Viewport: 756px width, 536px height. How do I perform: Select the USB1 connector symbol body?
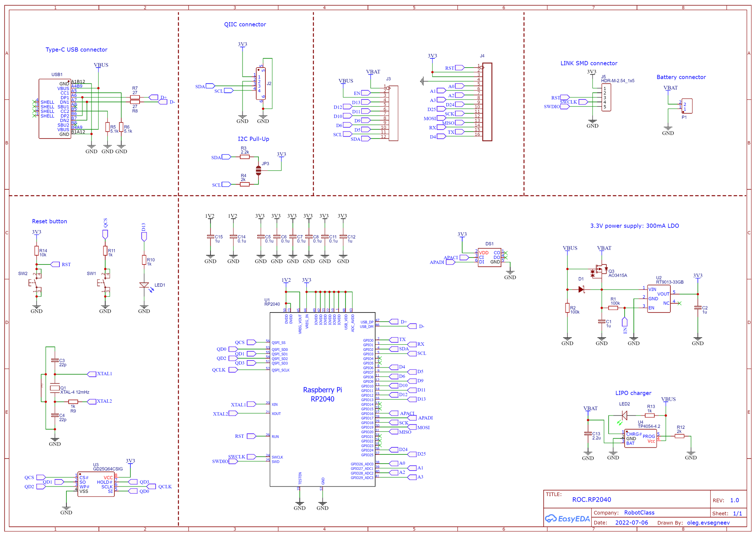pos(55,109)
